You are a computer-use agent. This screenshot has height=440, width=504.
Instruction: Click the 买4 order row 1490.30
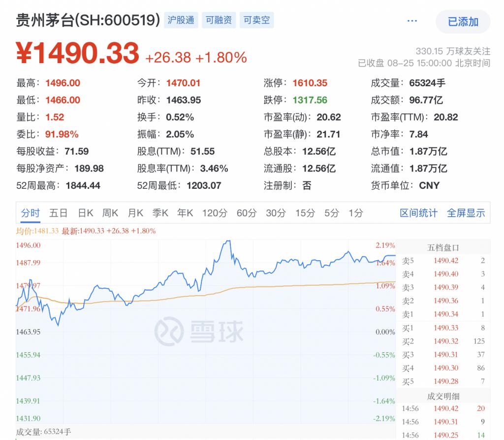443,368
